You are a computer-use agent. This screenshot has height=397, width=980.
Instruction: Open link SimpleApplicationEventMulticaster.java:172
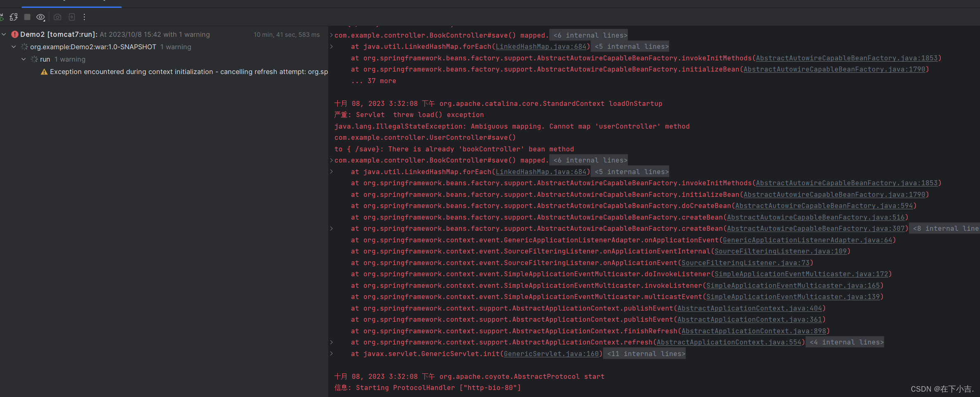point(801,274)
